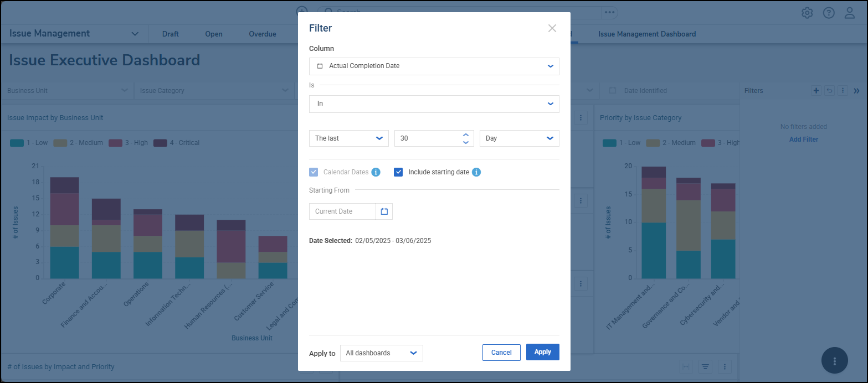Click the info icon beside Include starting date
This screenshot has width=868, height=383.
pyautogui.click(x=476, y=172)
